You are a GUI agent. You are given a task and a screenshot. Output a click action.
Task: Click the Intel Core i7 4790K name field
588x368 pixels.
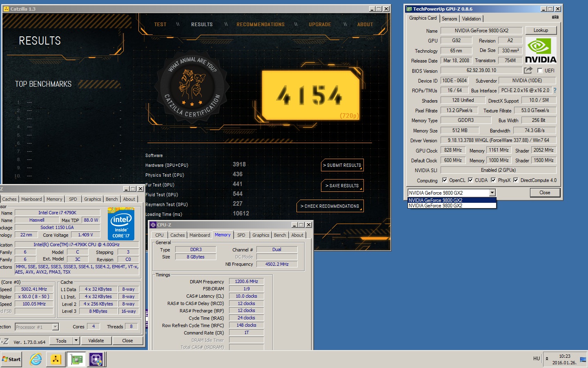click(57, 213)
